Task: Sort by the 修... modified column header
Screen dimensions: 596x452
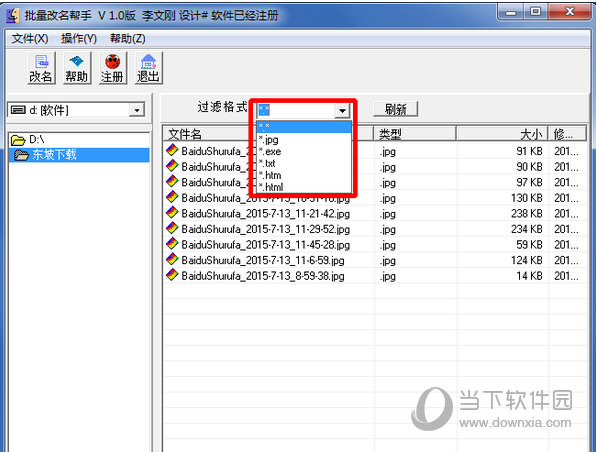Action: pos(567,134)
